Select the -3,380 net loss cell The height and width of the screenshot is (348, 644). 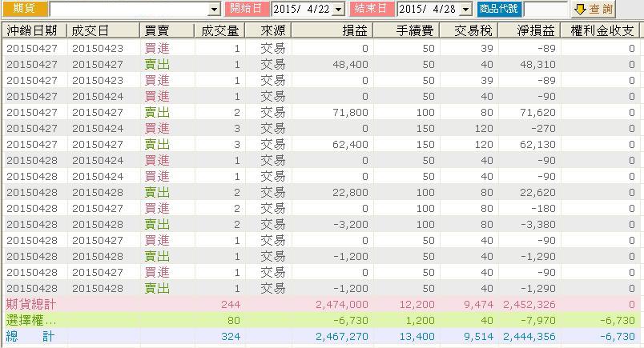[x=538, y=225]
